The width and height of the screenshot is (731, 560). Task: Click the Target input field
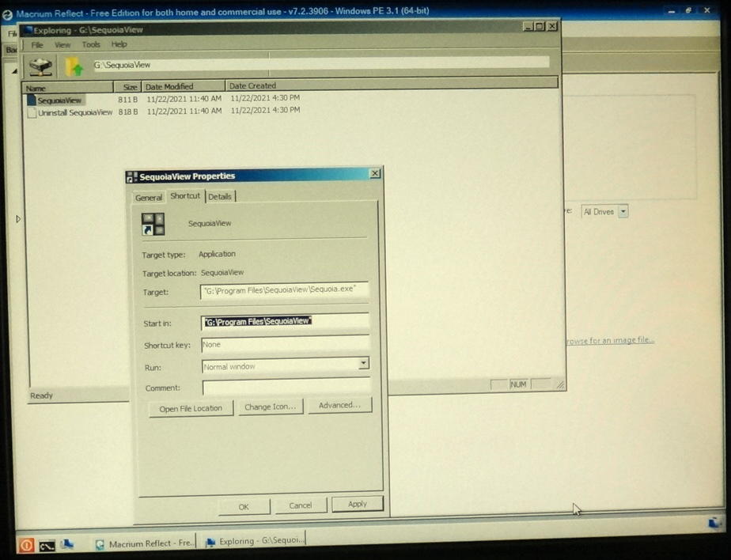284,290
